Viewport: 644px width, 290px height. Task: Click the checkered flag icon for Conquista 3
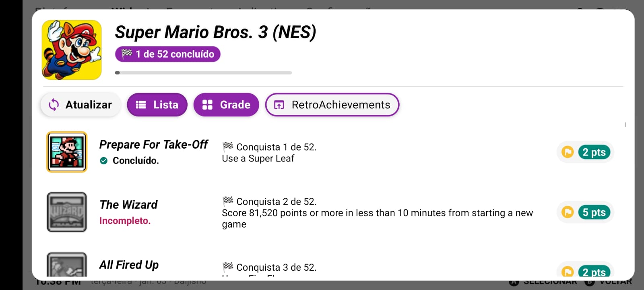[x=227, y=267]
